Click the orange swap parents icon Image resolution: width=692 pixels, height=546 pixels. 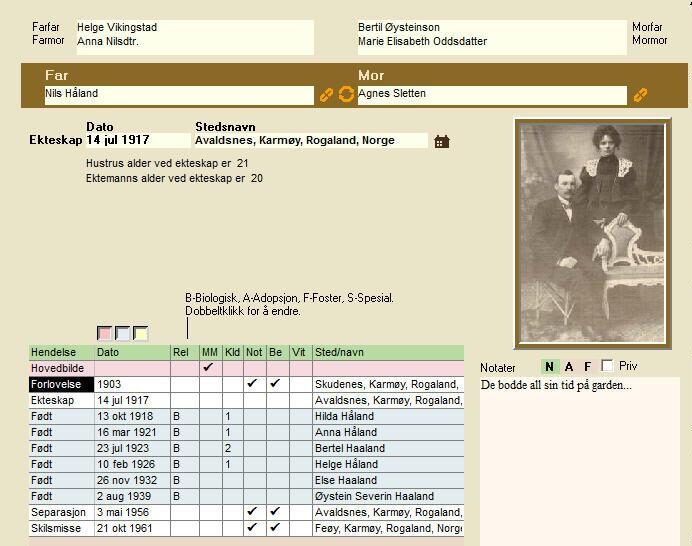[x=346, y=94]
